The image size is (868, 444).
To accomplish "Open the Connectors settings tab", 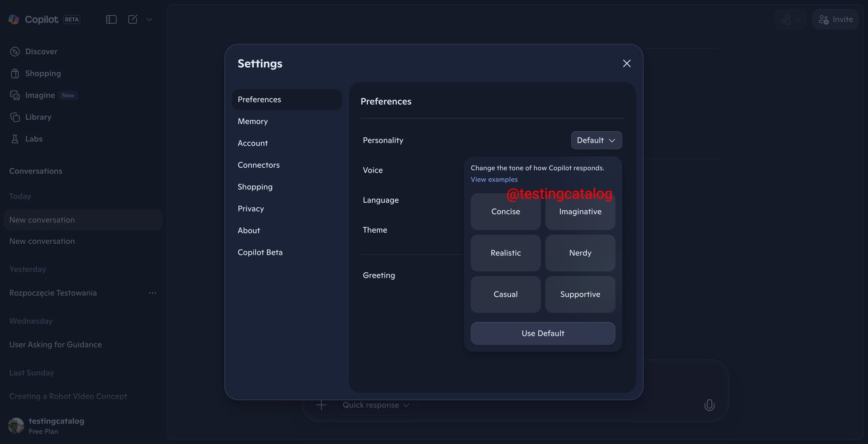I will pos(259,165).
